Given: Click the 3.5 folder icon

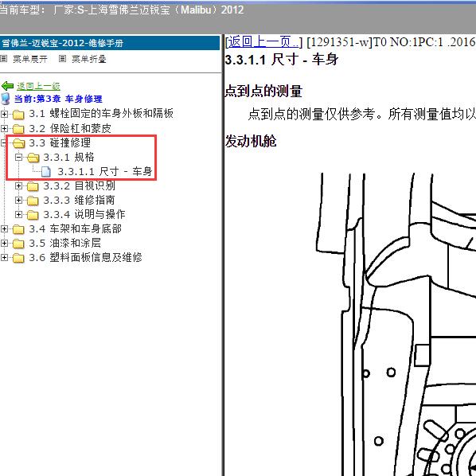Looking at the screenshot, I should 18,244.
